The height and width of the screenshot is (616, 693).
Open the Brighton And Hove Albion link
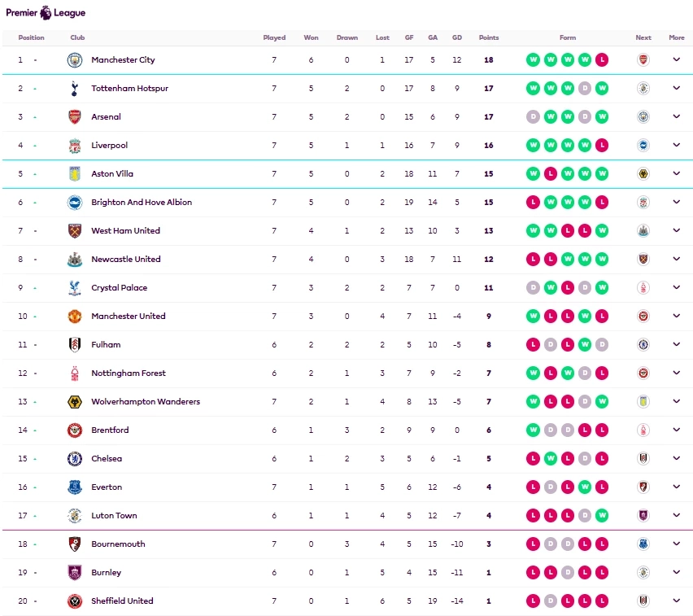(x=142, y=203)
